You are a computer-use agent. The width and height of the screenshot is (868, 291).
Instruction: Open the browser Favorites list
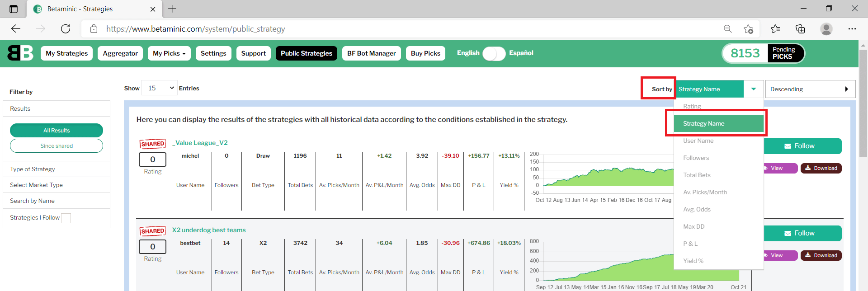point(775,29)
